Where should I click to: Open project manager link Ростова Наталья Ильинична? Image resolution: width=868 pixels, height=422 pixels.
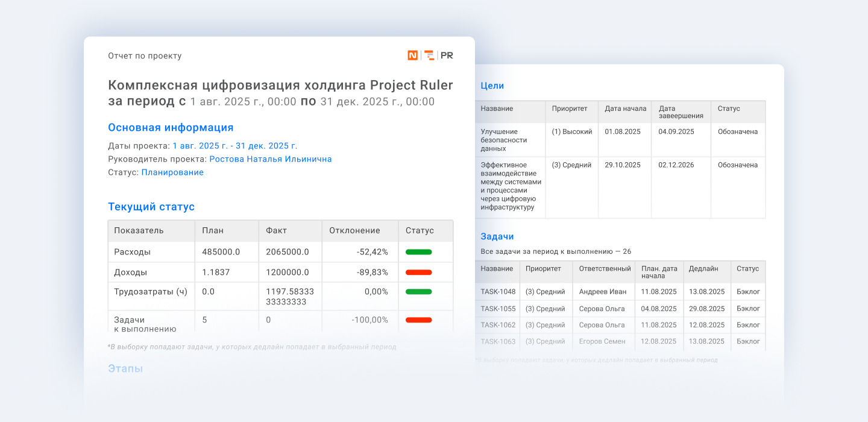tap(270, 159)
